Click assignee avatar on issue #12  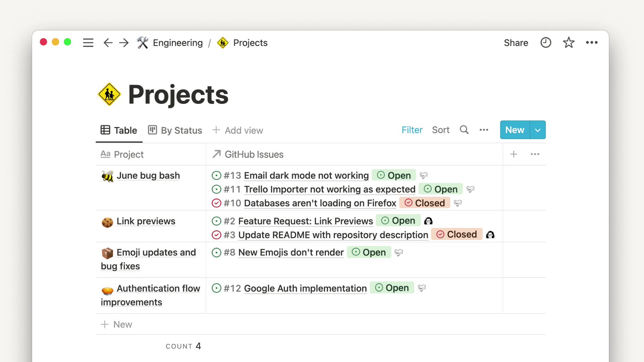pyautogui.click(x=422, y=288)
